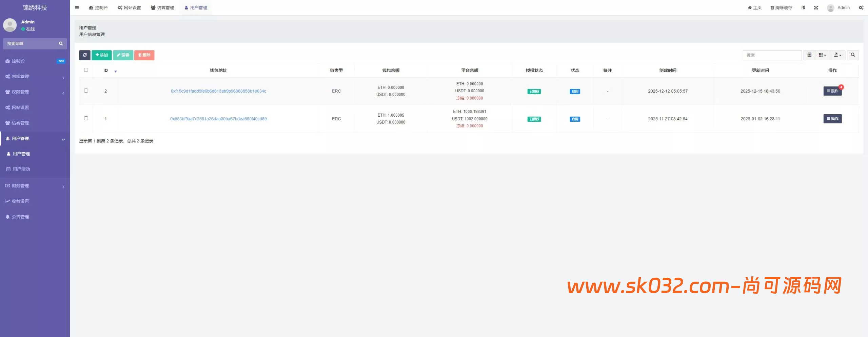Select the checkbox for user ID 2
This screenshot has height=337, width=868.
(86, 91)
